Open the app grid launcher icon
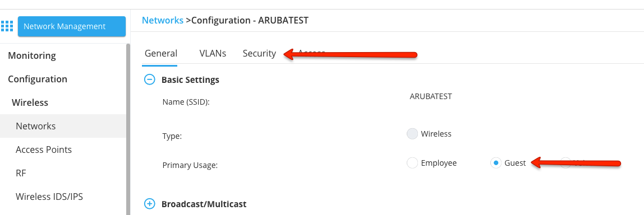Viewport: 644px width, 215px height. [7, 26]
